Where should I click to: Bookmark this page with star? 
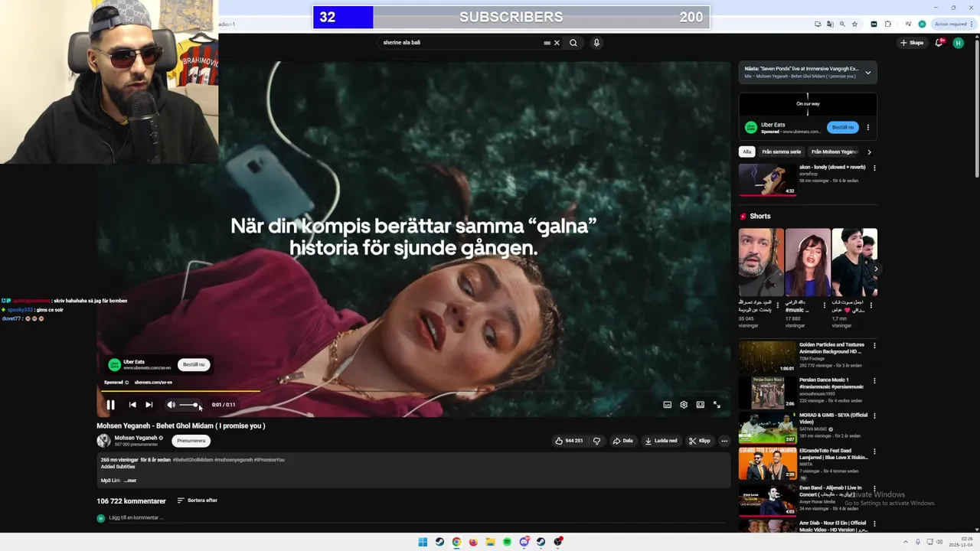pos(854,24)
